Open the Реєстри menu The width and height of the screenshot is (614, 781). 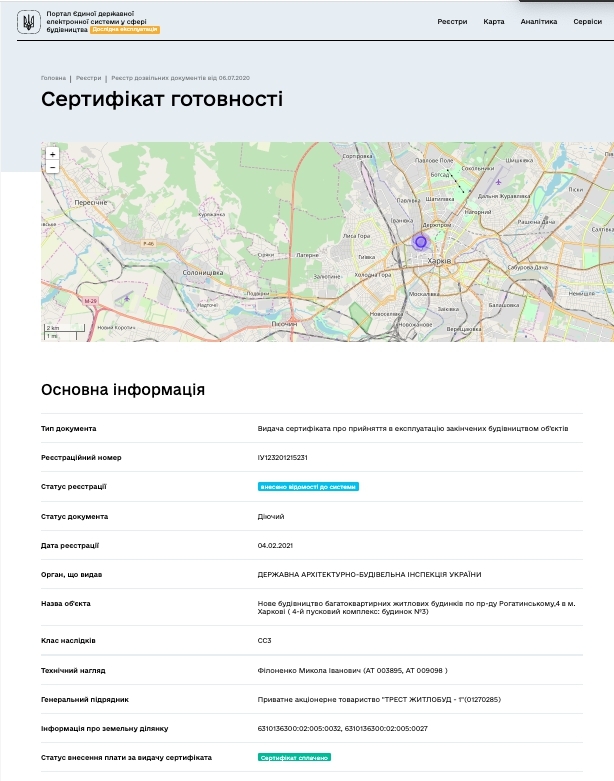point(452,21)
